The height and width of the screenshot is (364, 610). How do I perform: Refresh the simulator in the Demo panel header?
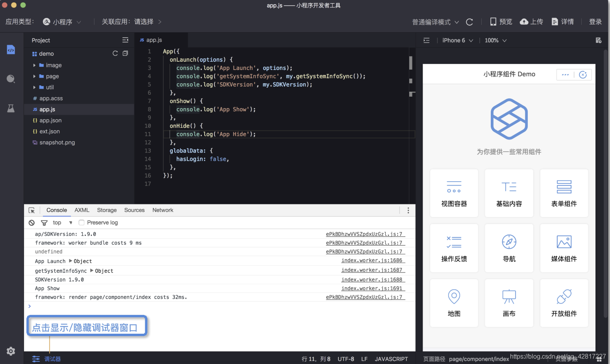[x=583, y=74]
